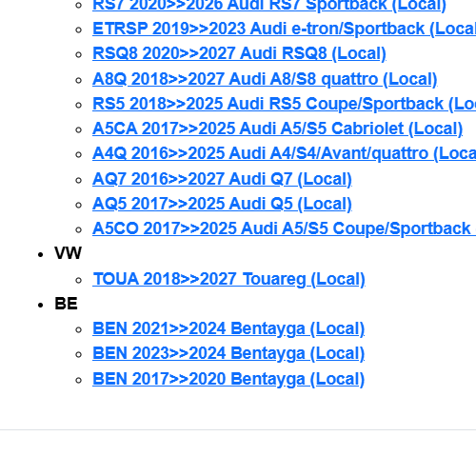Screen dimensions: 476x476
Task: Open RSQ8 2020>>2027 Audi RSQ8 link
Action: (x=239, y=53)
